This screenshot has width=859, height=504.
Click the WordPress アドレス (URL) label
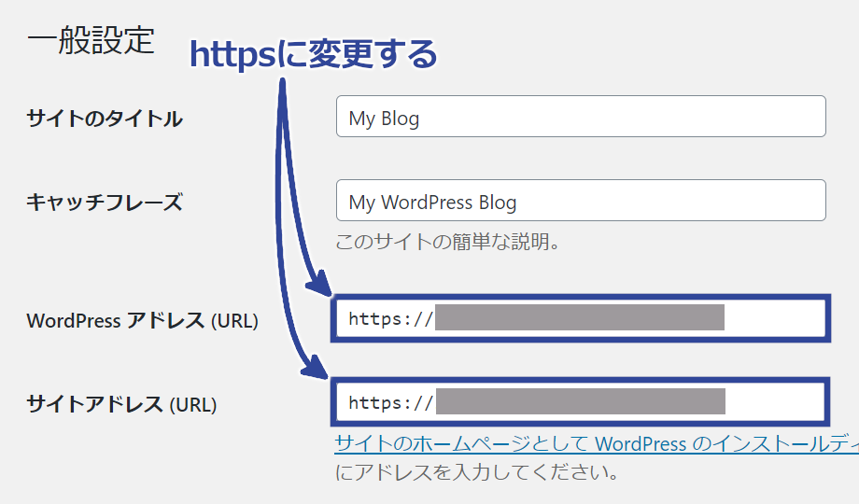(143, 320)
